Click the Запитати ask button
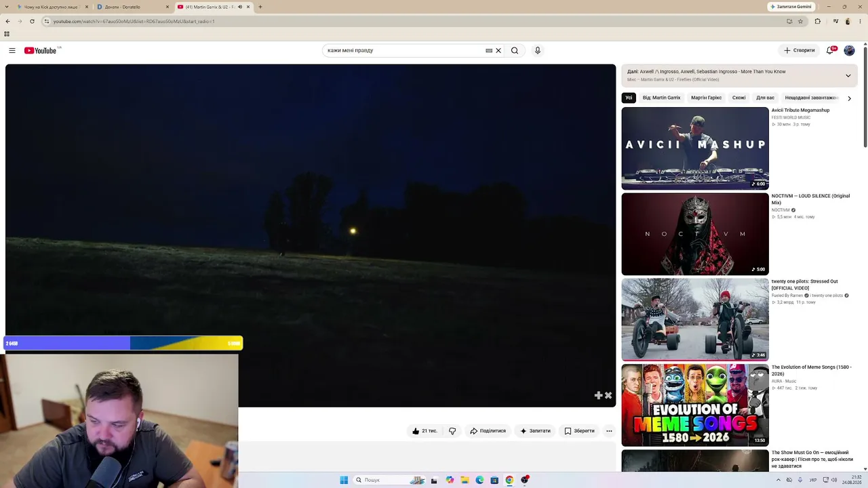The image size is (868, 488). coord(535,430)
